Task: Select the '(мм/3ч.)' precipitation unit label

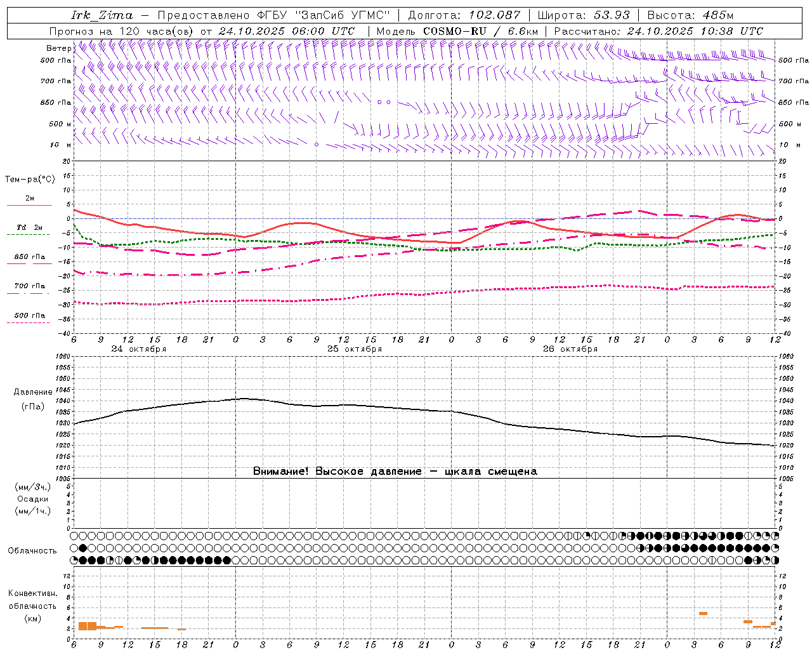Action: 33,487
